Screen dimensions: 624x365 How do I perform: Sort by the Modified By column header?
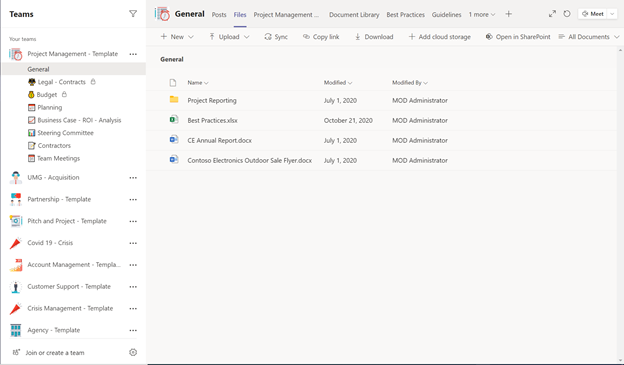410,83
